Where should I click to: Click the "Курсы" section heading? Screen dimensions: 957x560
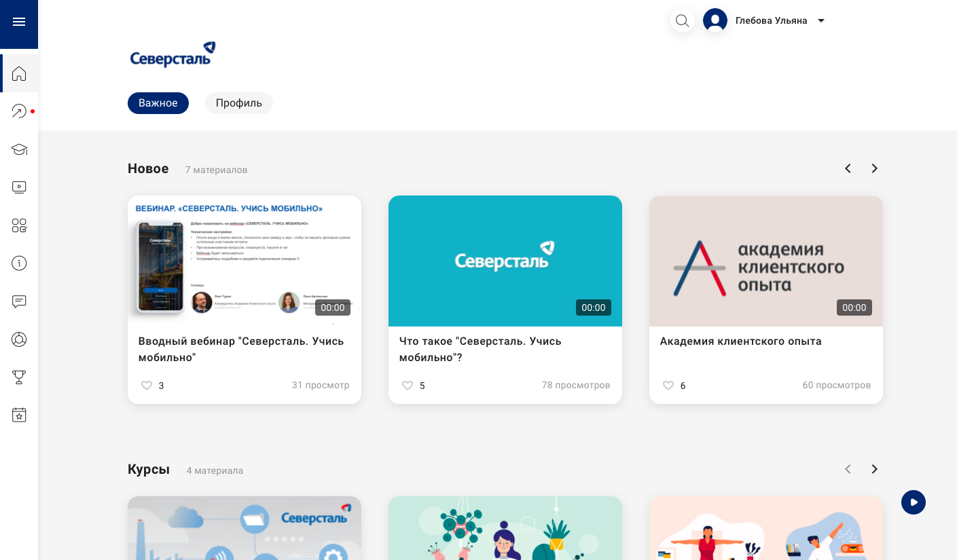click(x=149, y=470)
